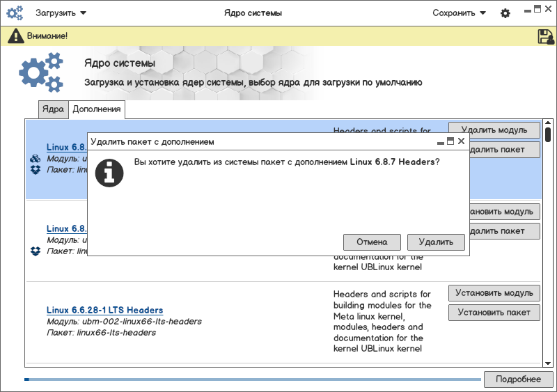The height and width of the screenshot is (392, 557).
Task: Click package icon in first list row
Action: (36, 170)
